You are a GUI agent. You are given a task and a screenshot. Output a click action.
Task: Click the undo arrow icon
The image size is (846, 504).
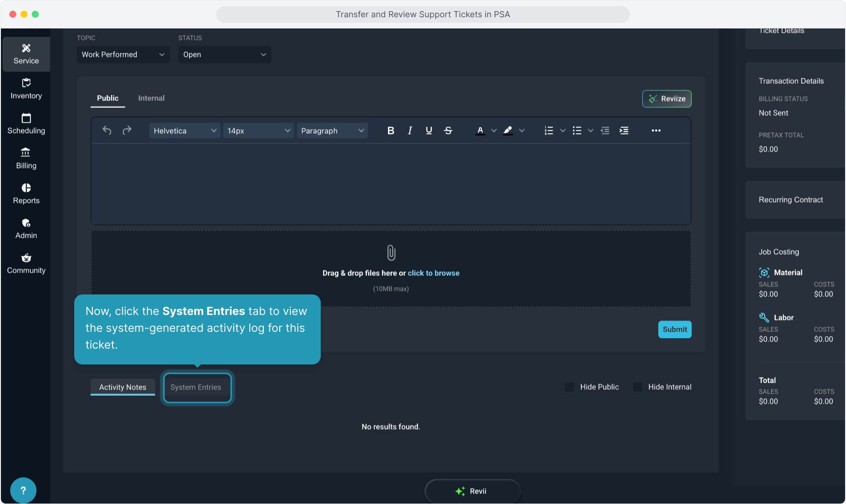(107, 131)
